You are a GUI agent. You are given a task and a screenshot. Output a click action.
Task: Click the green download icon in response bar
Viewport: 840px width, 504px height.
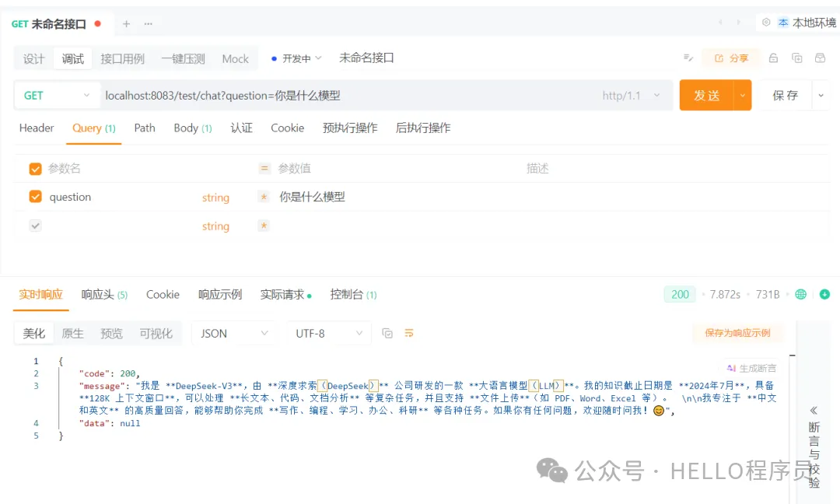pos(826,294)
